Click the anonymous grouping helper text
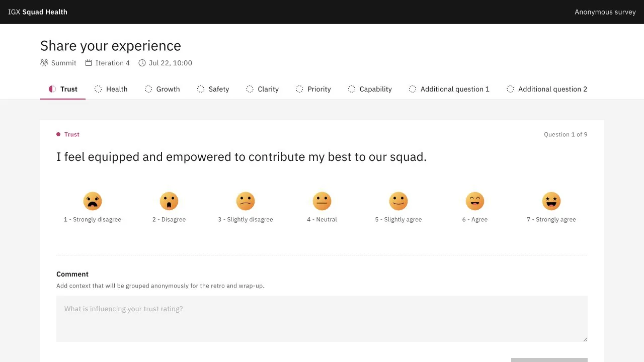The image size is (644, 362). coord(160,286)
